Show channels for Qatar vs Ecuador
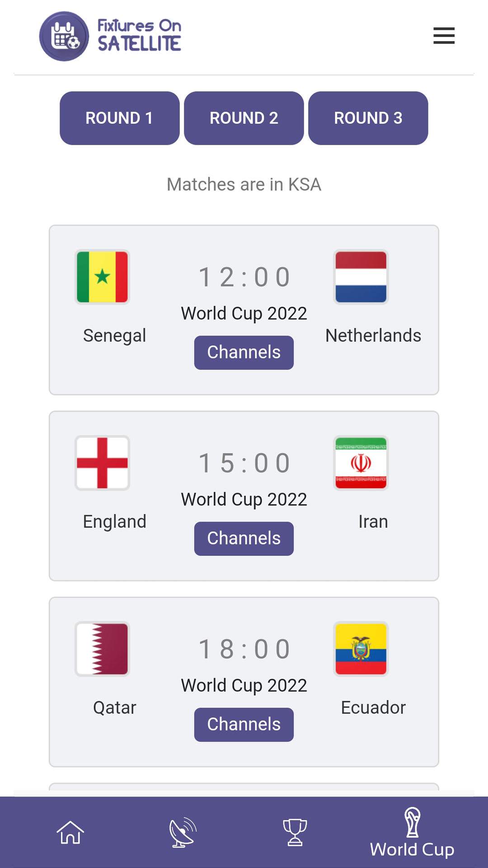Screen dimensions: 488x868 tap(244, 724)
